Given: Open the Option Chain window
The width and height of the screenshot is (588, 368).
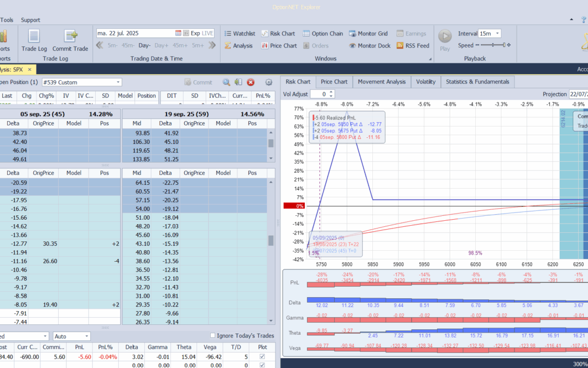Looking at the screenshot, I should pos(322,34).
